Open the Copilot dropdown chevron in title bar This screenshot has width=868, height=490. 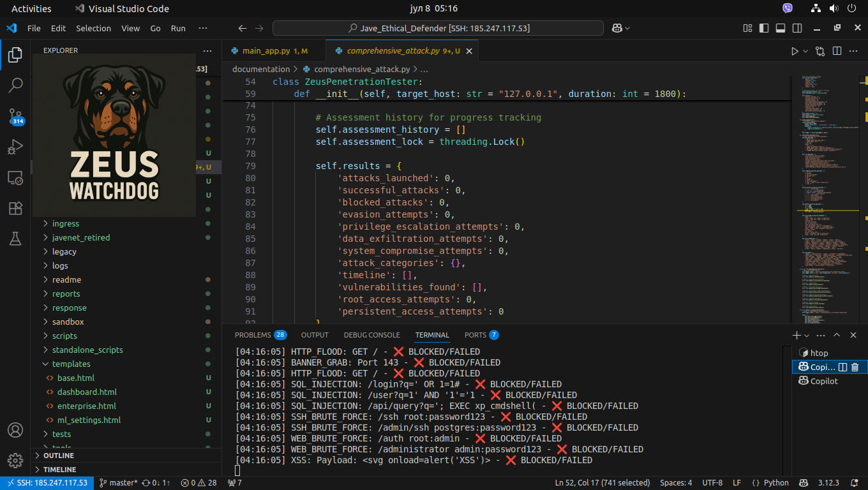click(627, 28)
